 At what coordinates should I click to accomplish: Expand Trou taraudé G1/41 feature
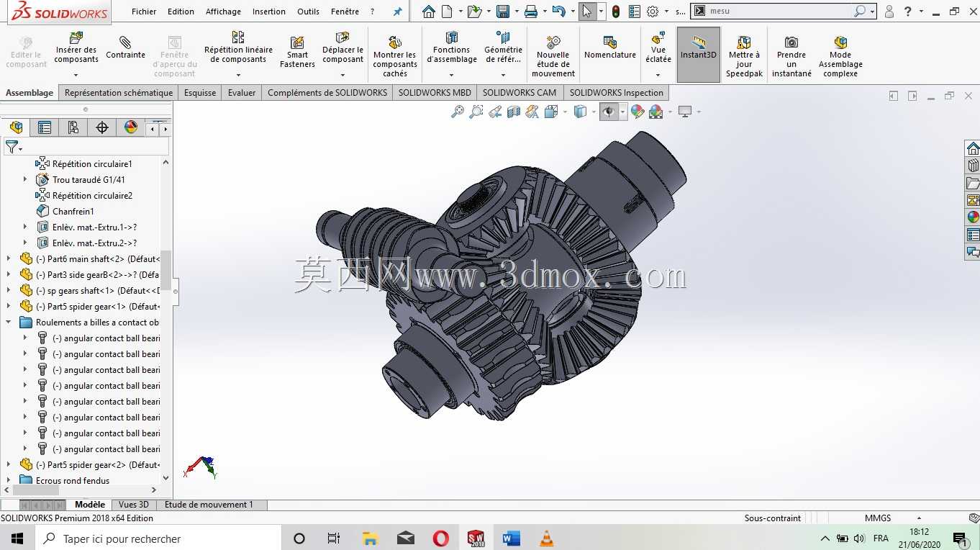point(25,180)
